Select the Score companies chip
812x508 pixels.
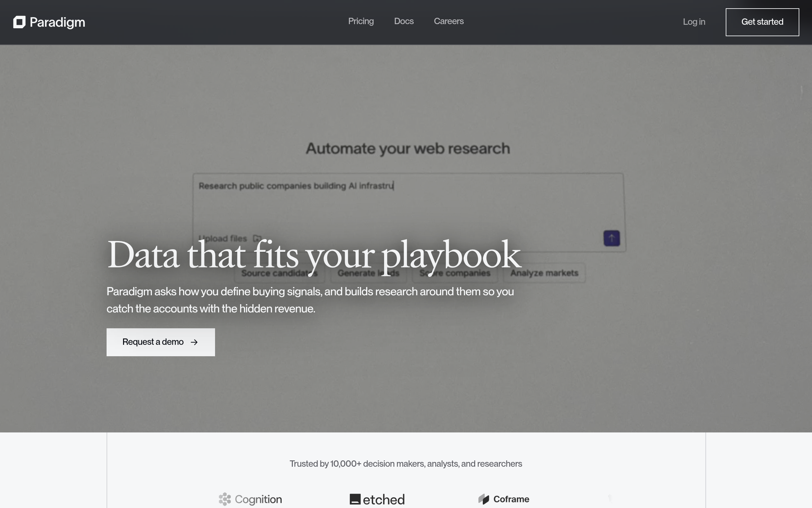[x=455, y=273]
